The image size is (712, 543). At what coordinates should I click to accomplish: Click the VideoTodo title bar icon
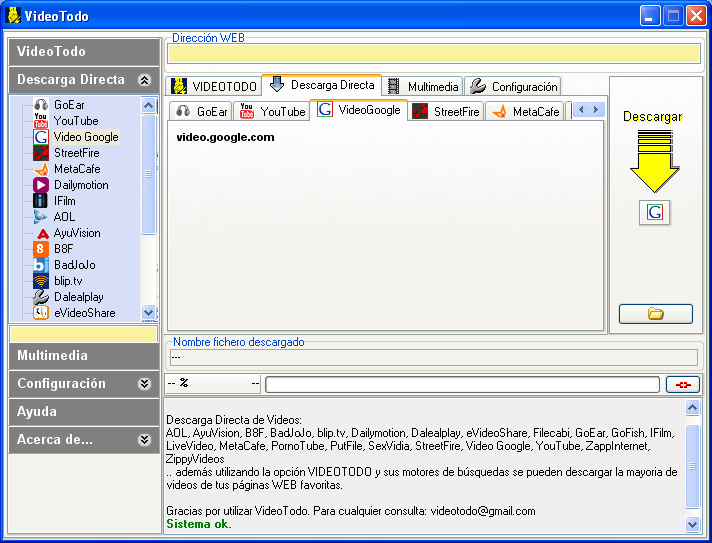coord(14,15)
